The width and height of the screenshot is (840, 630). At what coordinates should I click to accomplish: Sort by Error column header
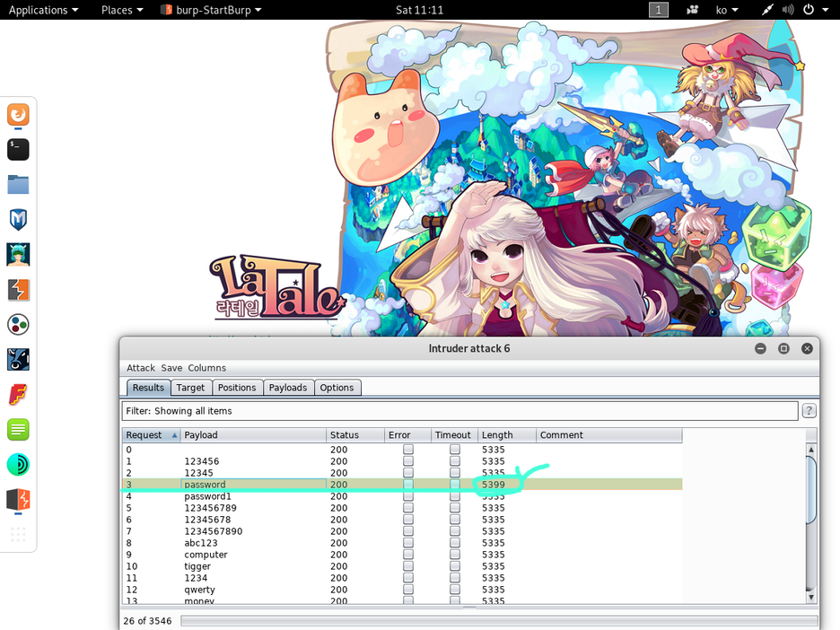coord(407,435)
